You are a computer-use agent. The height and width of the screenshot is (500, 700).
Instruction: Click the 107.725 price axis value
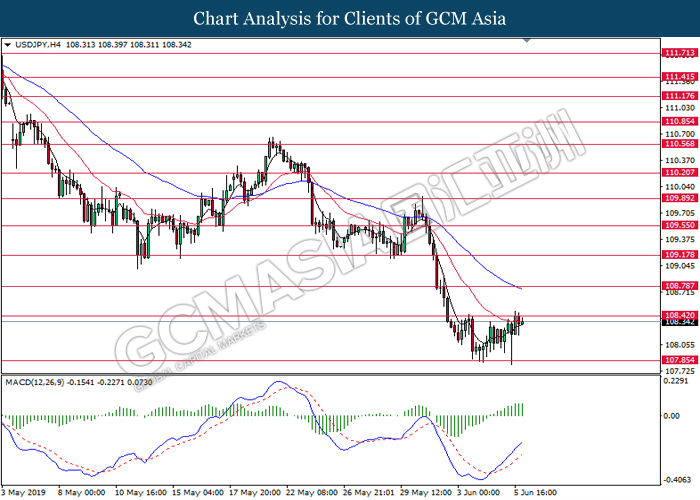[x=680, y=371]
